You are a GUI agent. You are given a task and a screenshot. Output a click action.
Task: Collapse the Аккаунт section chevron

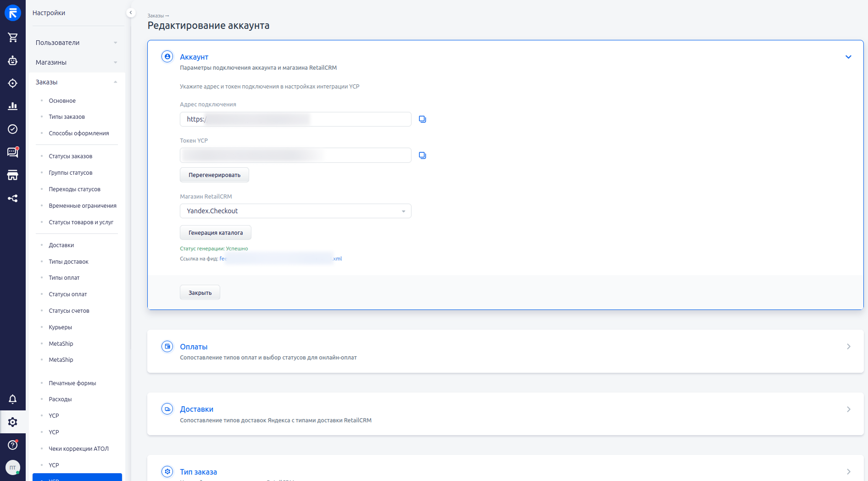click(x=848, y=57)
